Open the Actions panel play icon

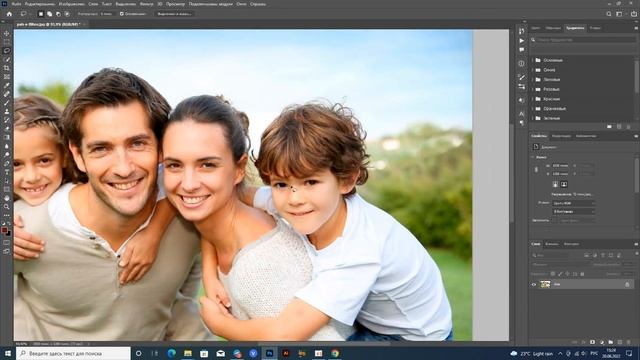point(522,41)
